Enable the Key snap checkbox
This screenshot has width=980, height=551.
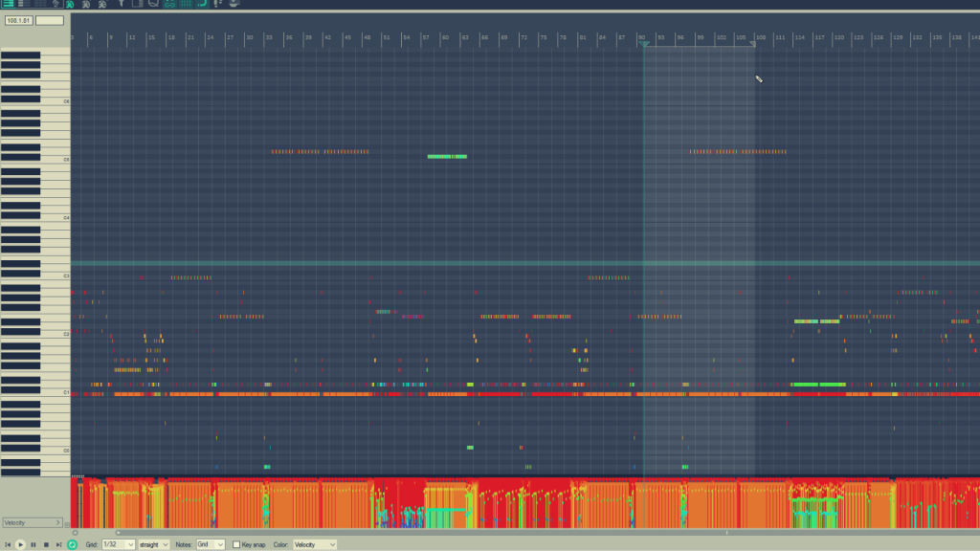pos(236,544)
